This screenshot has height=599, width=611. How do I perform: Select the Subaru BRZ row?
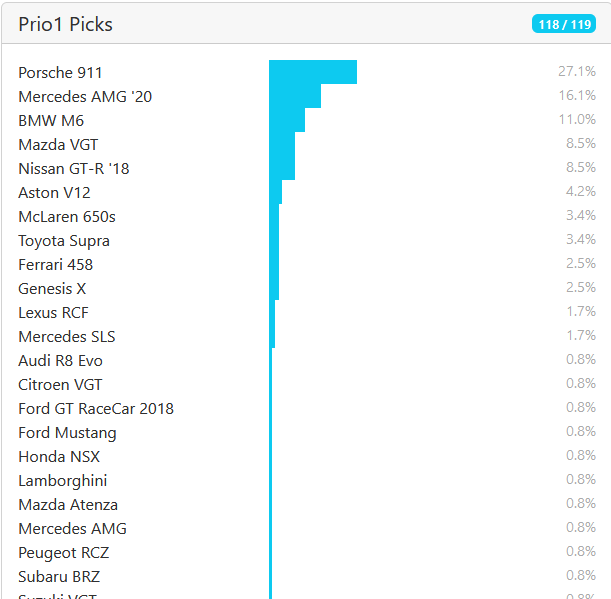click(59, 577)
